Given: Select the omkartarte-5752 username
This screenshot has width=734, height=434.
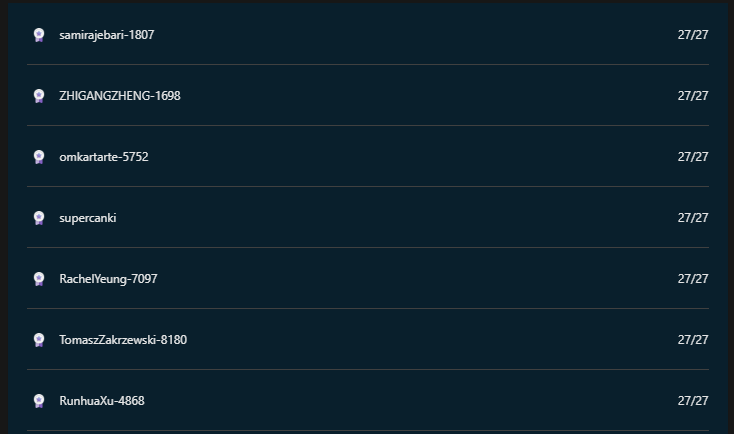Looking at the screenshot, I should [x=104, y=157].
